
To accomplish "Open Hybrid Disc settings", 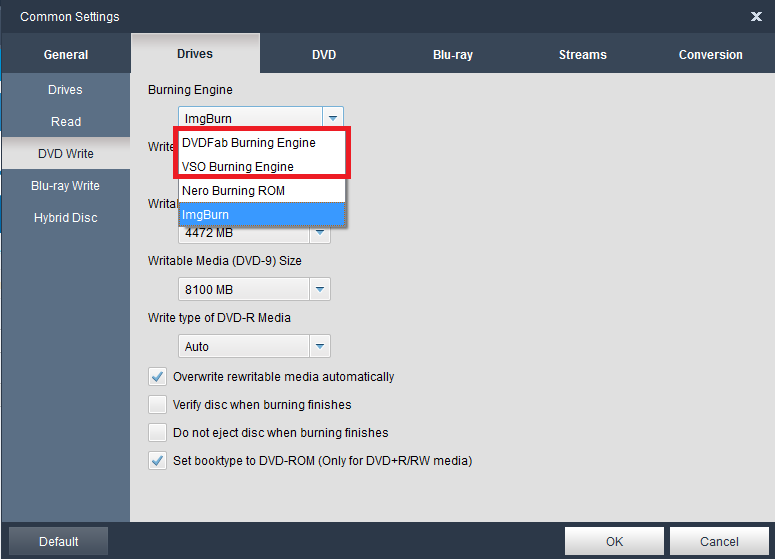I will (66, 217).
